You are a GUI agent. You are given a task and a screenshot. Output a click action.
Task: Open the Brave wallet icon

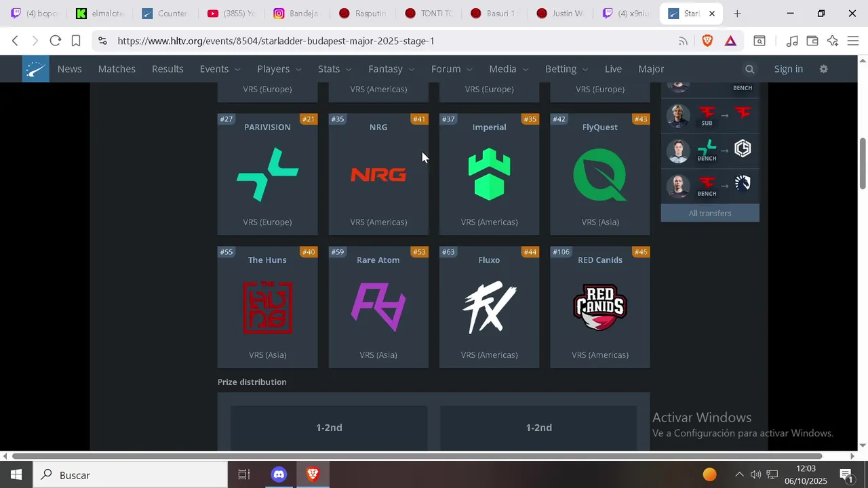(x=812, y=41)
